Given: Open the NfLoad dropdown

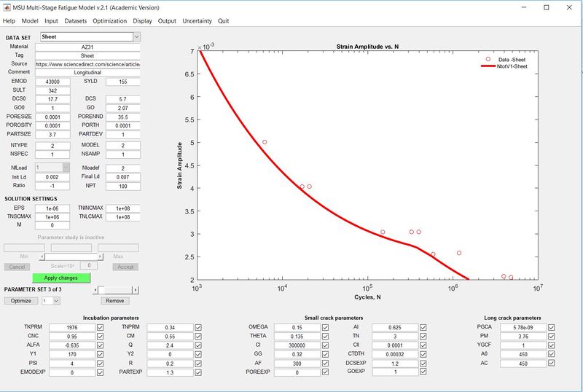Looking at the screenshot, I should coord(66,167).
